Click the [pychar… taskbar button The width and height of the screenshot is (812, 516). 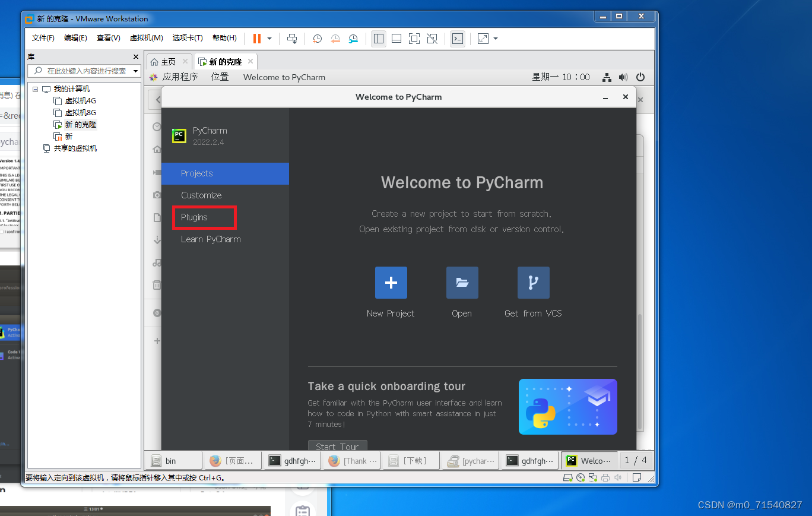(471, 461)
